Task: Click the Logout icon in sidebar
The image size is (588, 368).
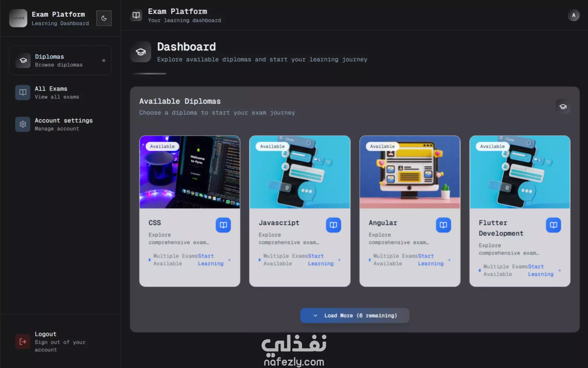Action: point(23,342)
